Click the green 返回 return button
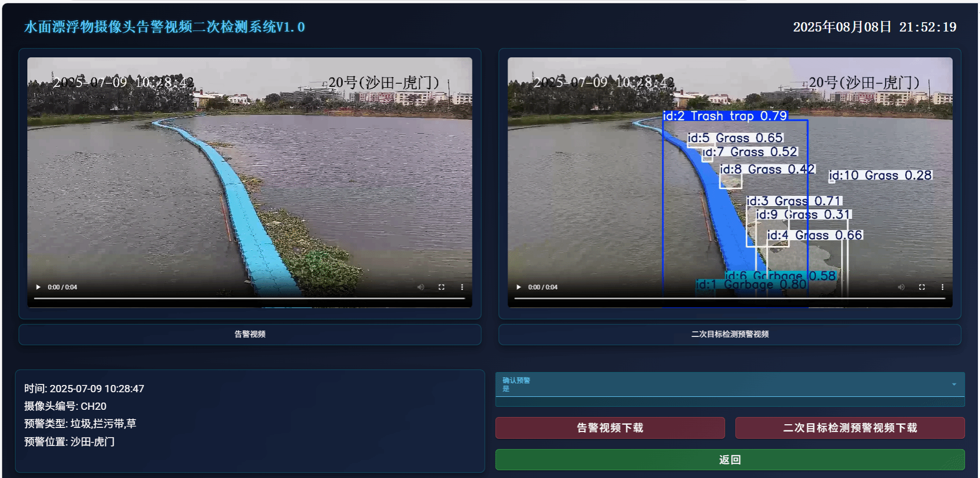Viewport: 980px width, 478px height. [730, 459]
